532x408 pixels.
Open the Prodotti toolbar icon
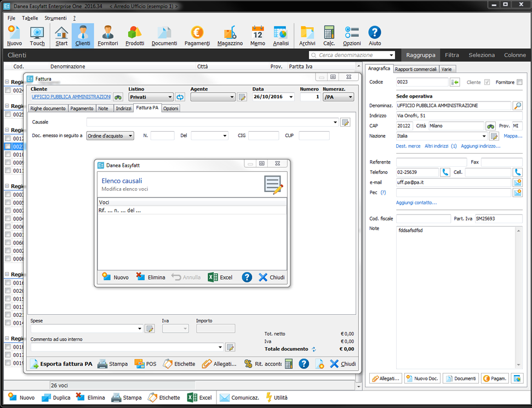[x=135, y=36]
